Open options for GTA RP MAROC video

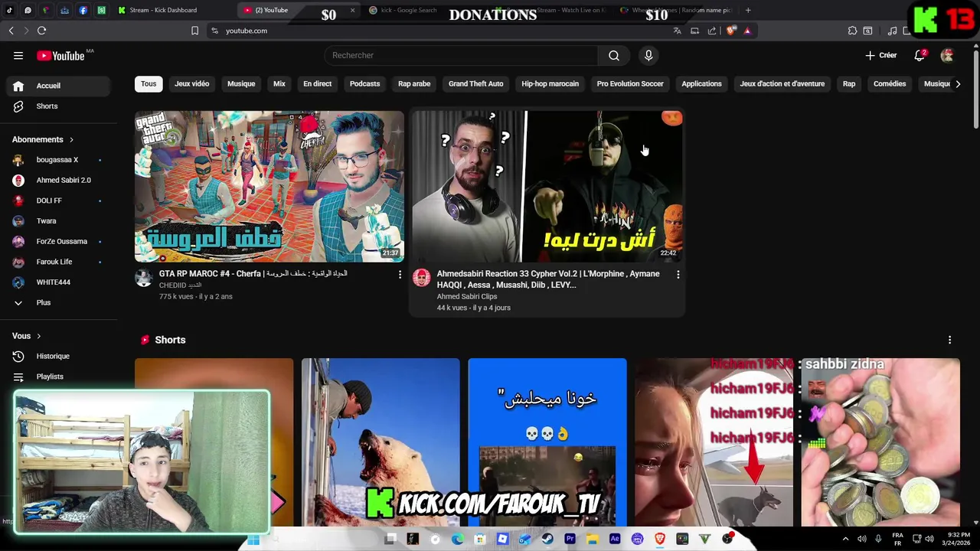[400, 274]
